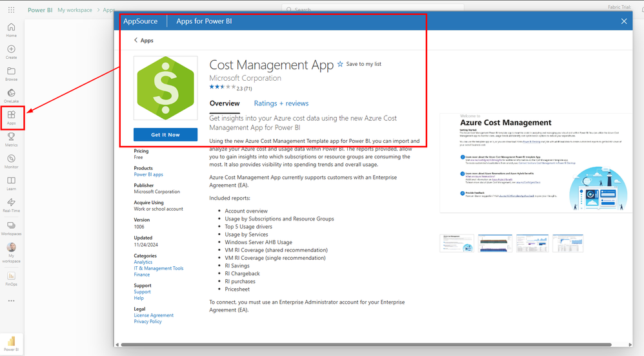644x356 pixels.
Task: Click 'Windows Server AHB Usage' list item
Action: click(258, 242)
